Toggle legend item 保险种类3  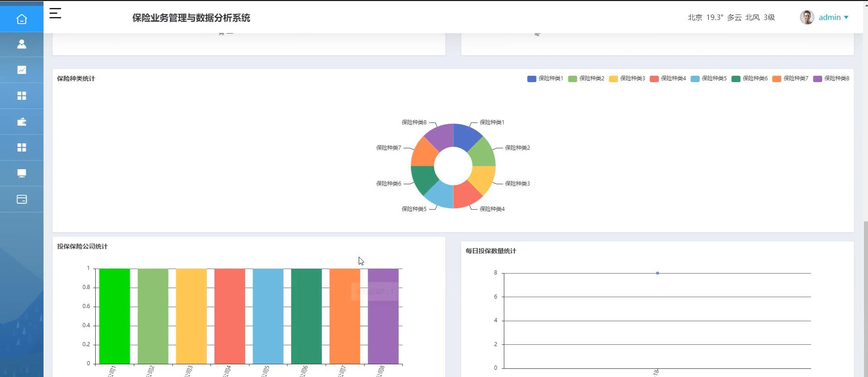[627, 78]
